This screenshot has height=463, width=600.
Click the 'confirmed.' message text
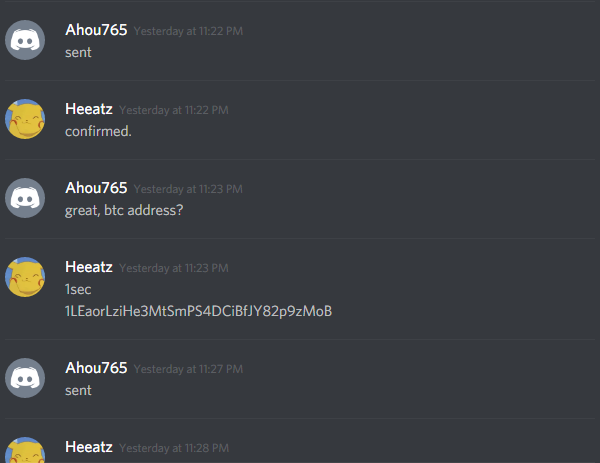point(98,131)
